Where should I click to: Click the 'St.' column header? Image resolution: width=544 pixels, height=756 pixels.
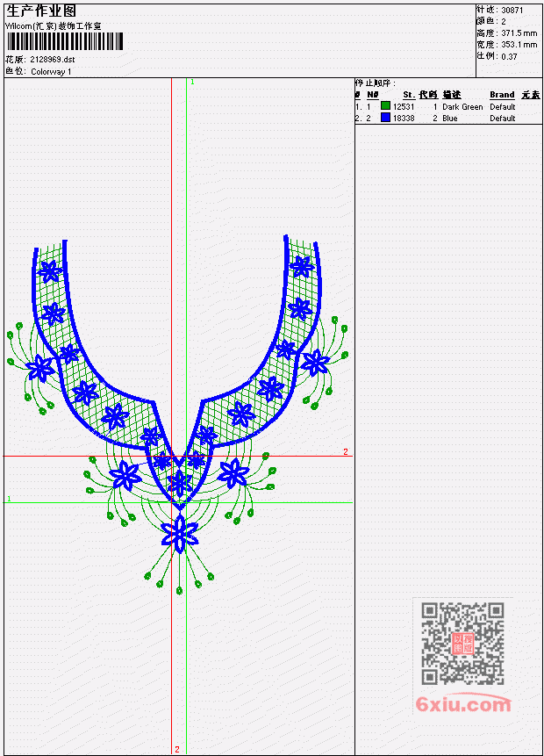[409, 95]
